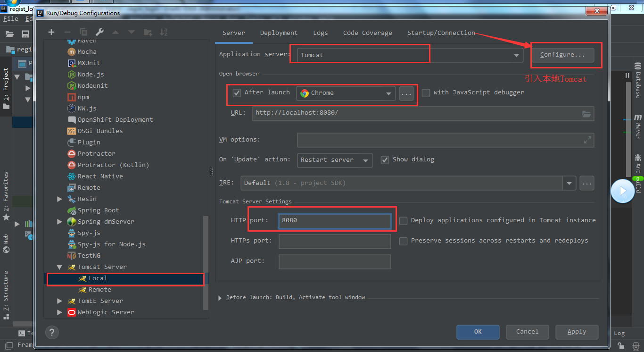Click the AJP port input field
644x352 pixels.
(x=335, y=261)
